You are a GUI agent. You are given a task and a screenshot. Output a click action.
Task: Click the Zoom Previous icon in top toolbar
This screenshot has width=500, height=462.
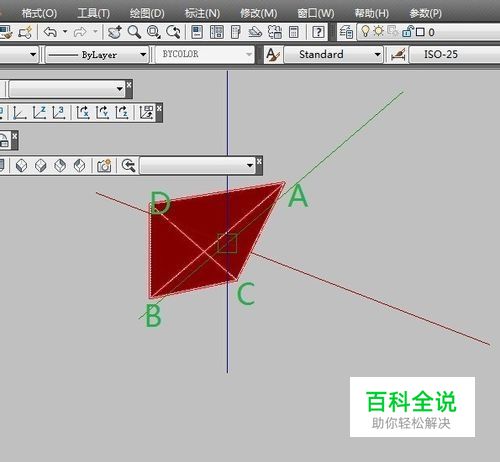(173, 32)
